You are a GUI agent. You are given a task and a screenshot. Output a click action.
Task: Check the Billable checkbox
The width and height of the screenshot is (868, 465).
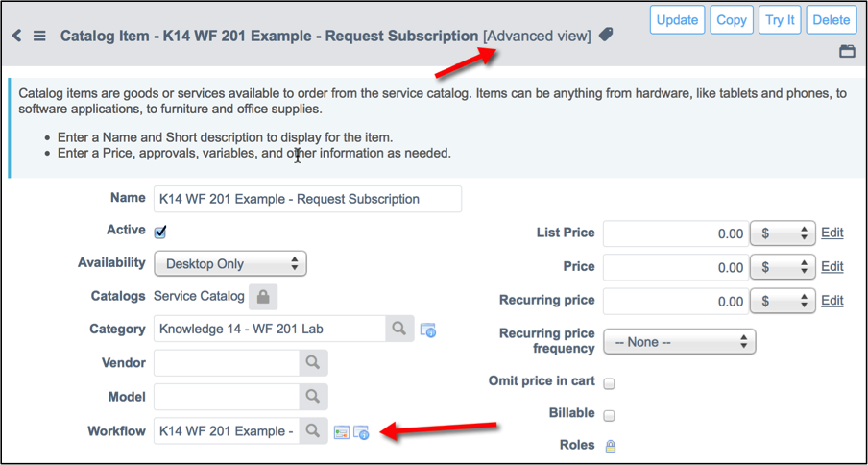pos(609,415)
